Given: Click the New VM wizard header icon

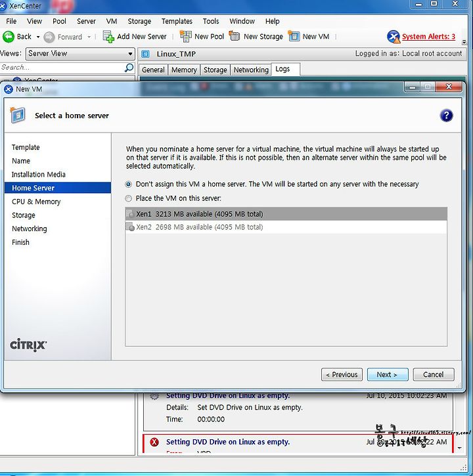Looking at the screenshot, I should coord(18,115).
